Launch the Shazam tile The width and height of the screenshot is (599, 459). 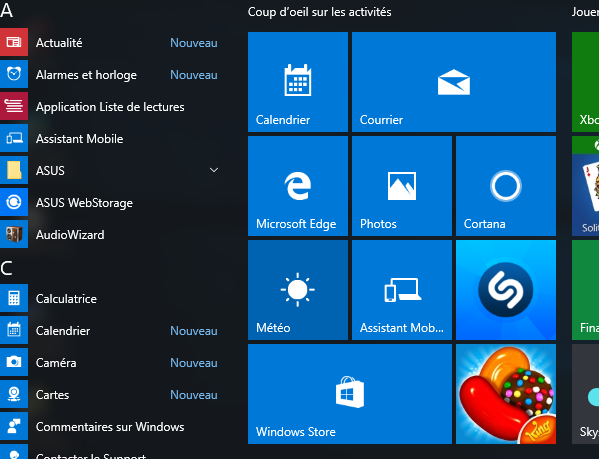(506, 290)
